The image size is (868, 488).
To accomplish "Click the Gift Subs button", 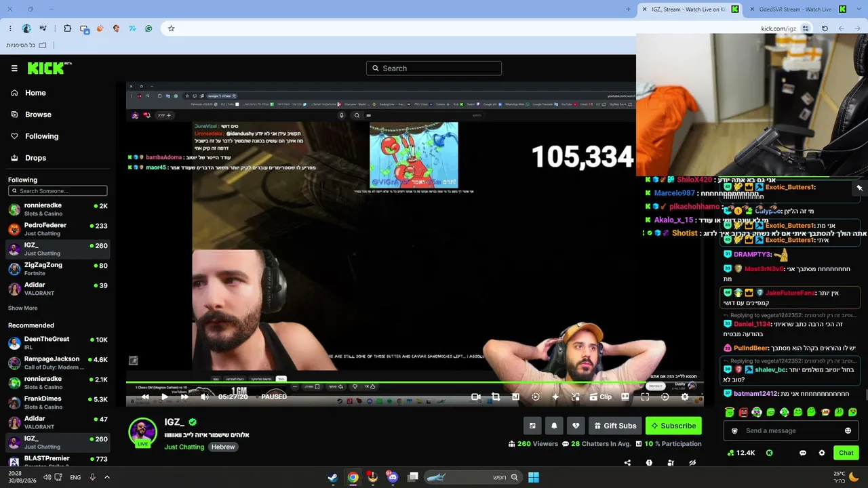I will (x=615, y=426).
